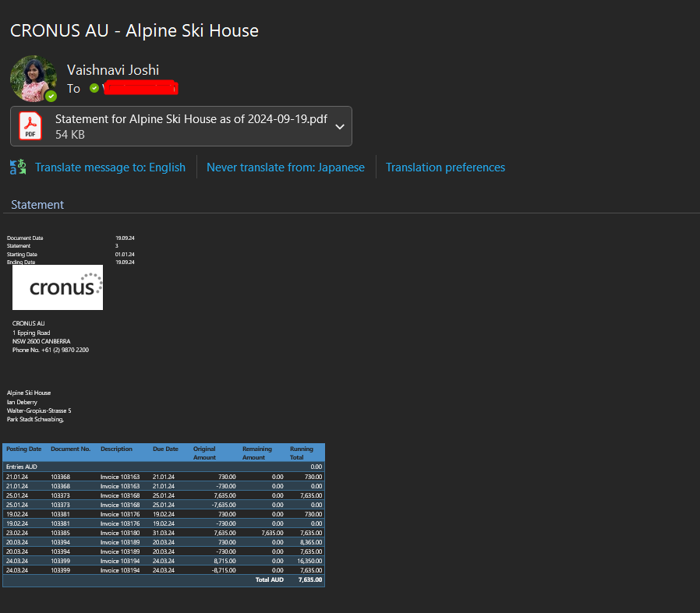Open the Statement for Alpine Ski House PDF attachment
This screenshot has height=613, width=700.
click(x=182, y=126)
